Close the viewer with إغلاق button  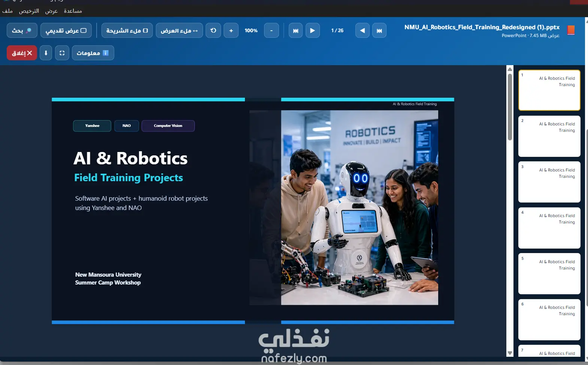click(22, 53)
